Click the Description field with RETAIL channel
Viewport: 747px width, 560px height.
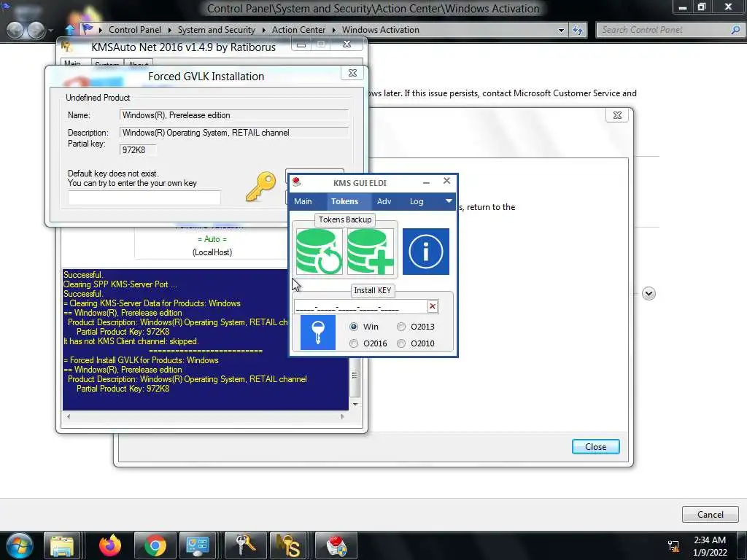(x=234, y=133)
